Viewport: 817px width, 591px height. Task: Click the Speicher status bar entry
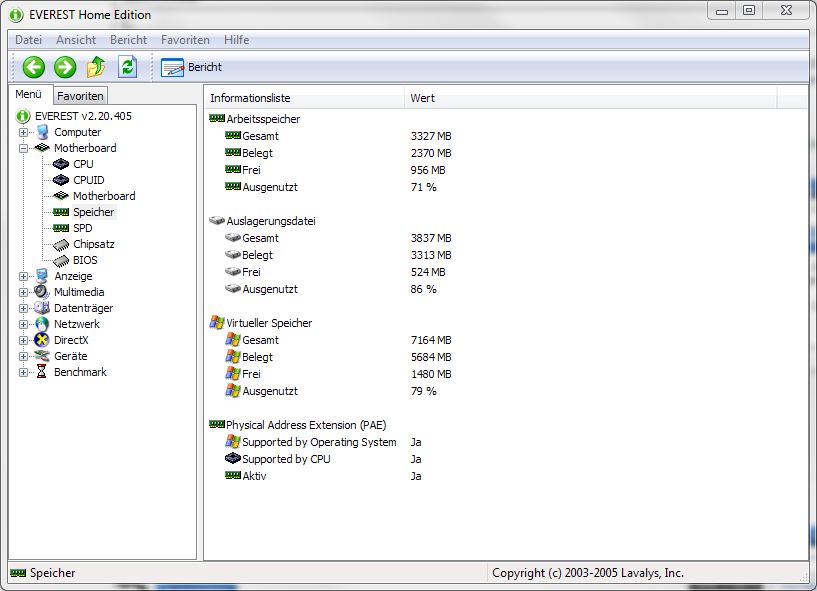(x=43, y=573)
